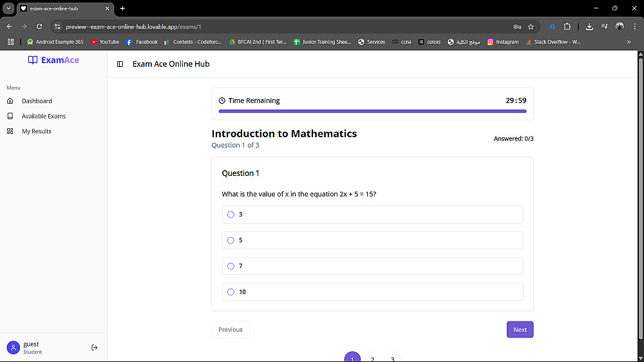Open the browser extensions puzzle icon

click(x=567, y=26)
